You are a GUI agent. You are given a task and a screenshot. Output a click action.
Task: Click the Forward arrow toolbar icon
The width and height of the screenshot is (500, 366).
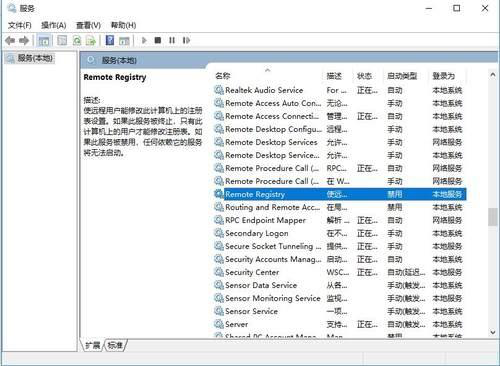[24, 41]
